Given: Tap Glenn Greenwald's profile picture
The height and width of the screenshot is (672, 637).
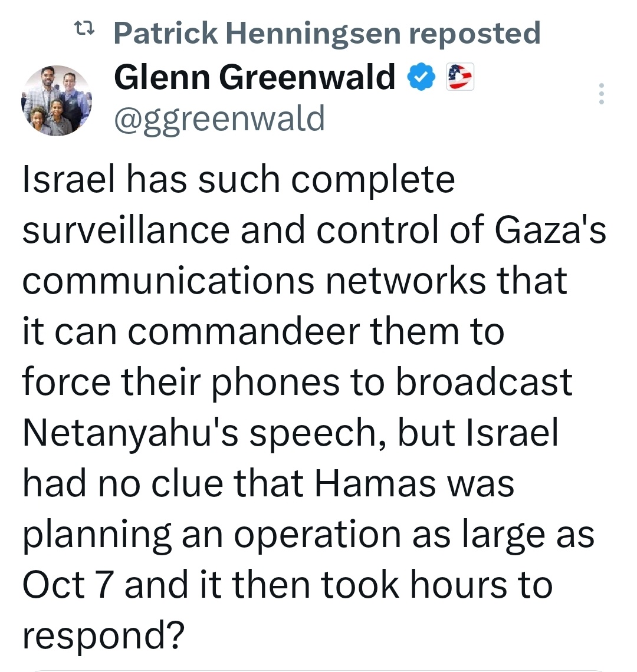Looking at the screenshot, I should [57, 100].
